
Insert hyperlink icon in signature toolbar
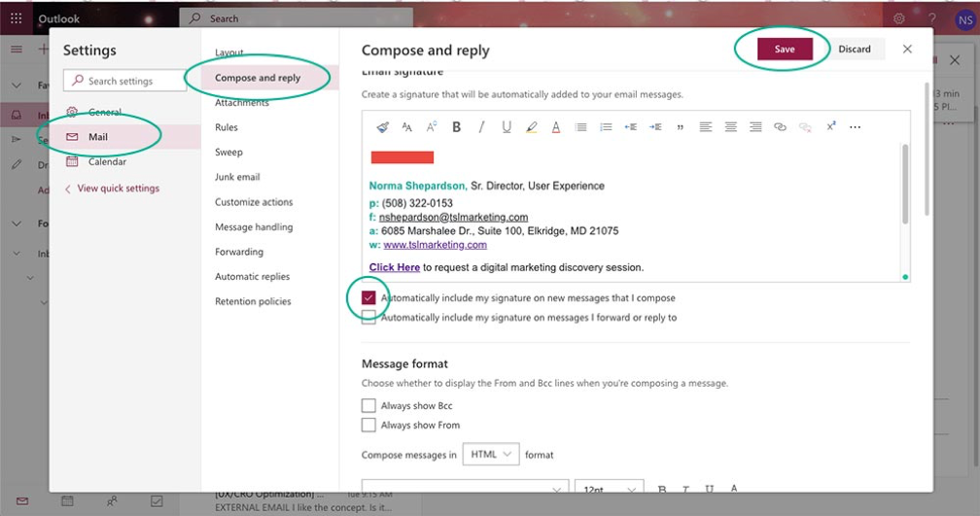click(x=780, y=126)
